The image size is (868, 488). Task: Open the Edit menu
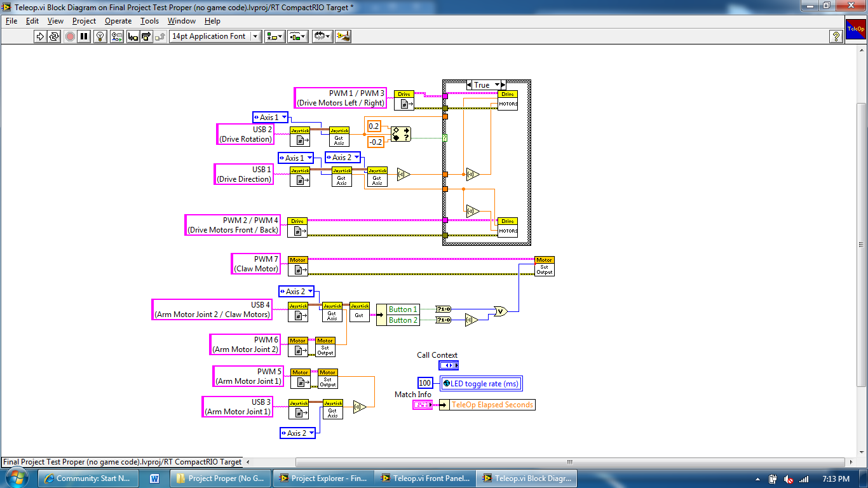click(x=32, y=21)
